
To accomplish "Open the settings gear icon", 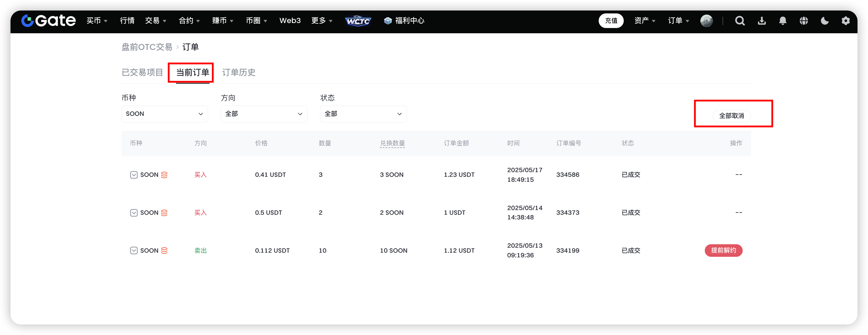I will pyautogui.click(x=846, y=21).
